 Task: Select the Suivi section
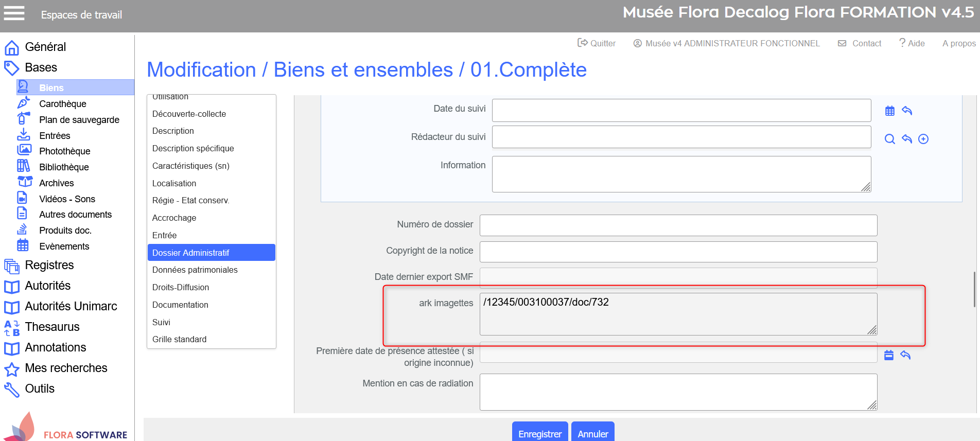click(212, 322)
